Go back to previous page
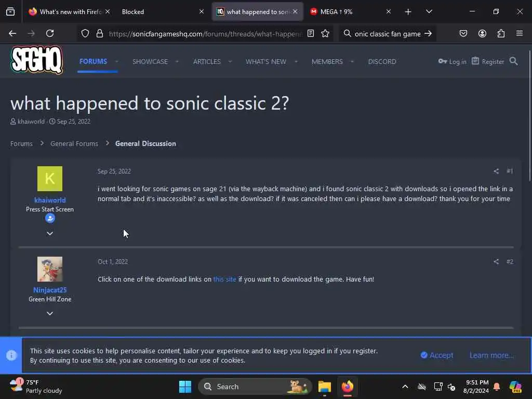Image resolution: width=532 pixels, height=399 pixels. pyautogui.click(x=12, y=34)
